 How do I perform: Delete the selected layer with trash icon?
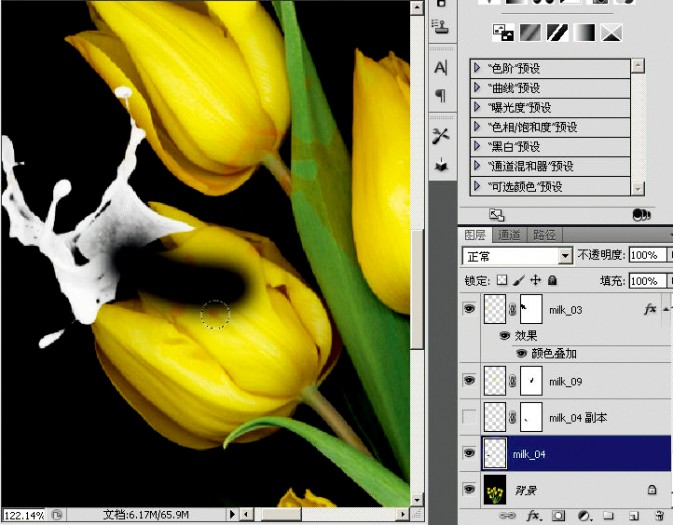pos(659,516)
